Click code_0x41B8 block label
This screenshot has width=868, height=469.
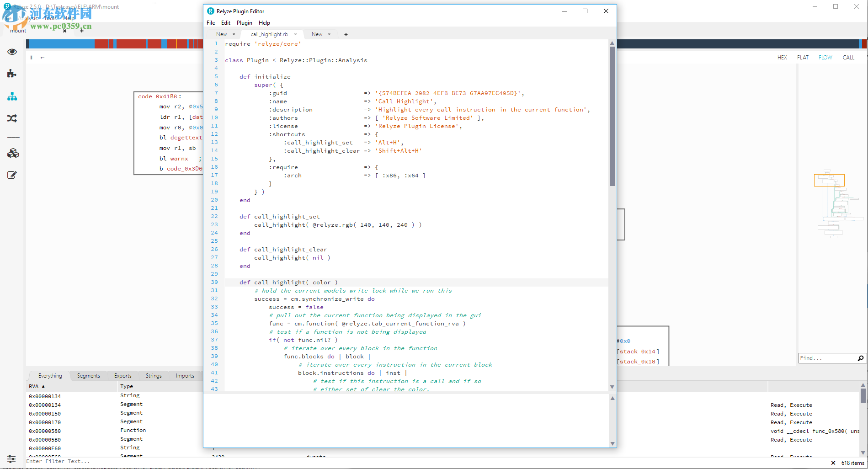pyautogui.click(x=158, y=96)
